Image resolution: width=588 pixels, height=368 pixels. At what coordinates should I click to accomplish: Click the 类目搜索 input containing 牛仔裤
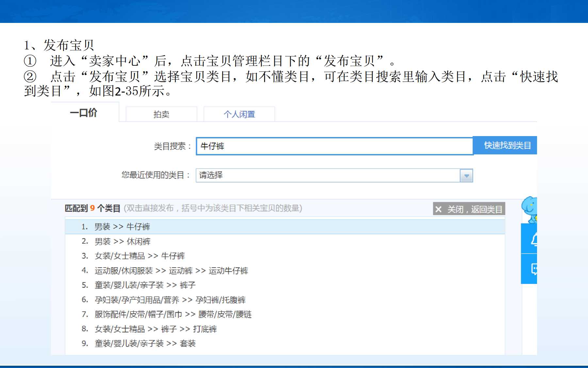[x=335, y=146]
